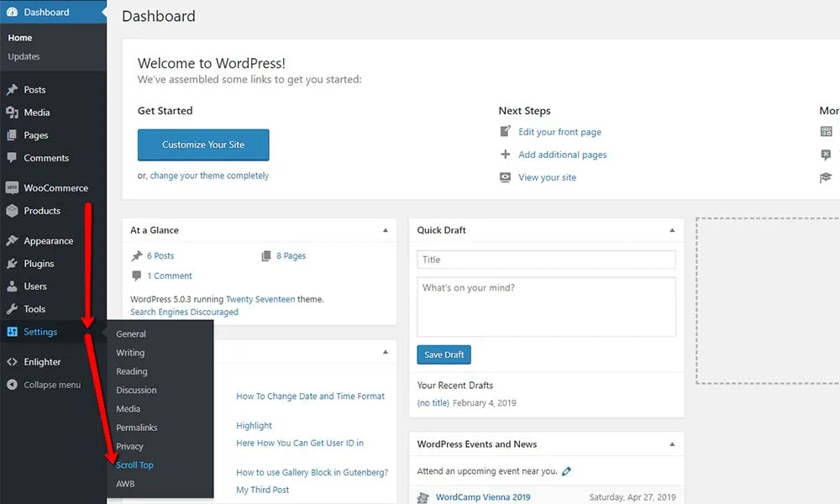840x504 pixels.
Task: Open the 1 Comment link
Action: coord(170,276)
